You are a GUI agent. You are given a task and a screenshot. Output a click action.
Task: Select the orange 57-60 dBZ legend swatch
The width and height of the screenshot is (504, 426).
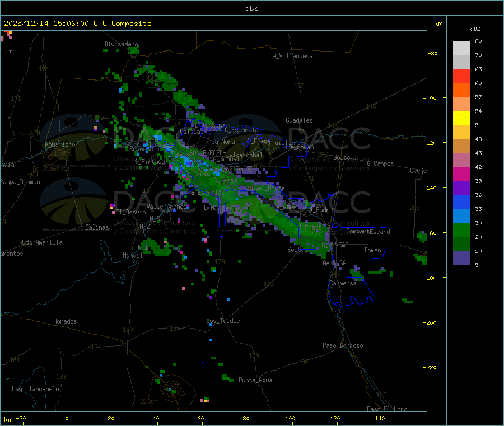pos(461,90)
